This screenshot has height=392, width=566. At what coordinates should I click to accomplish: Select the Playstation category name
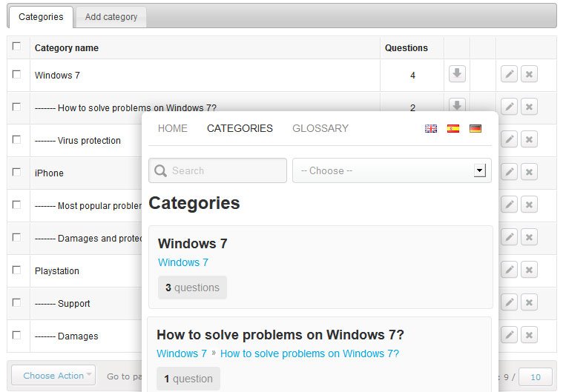tap(56, 270)
